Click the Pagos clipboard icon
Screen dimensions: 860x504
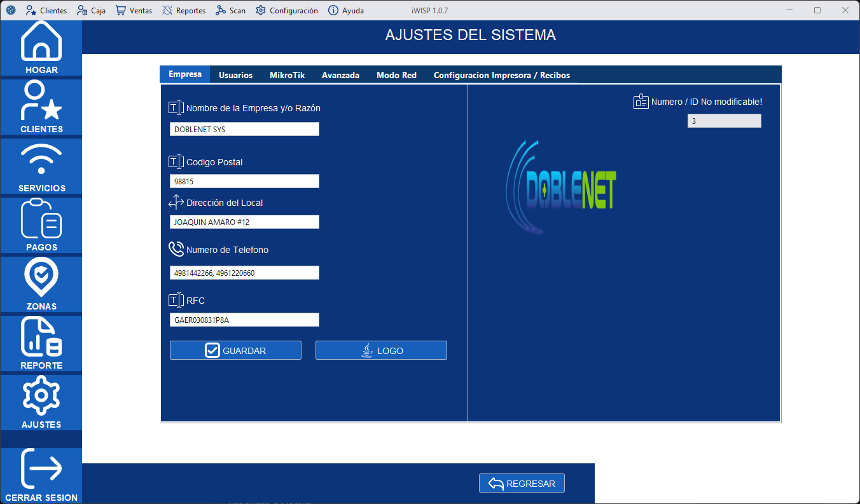[41, 219]
